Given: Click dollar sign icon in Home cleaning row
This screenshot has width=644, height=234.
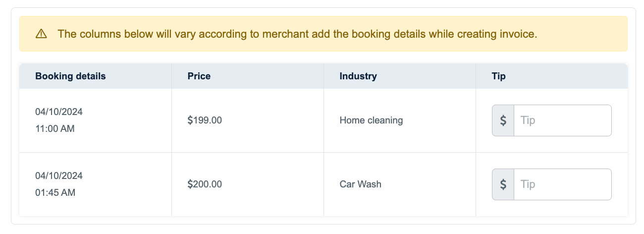Looking at the screenshot, I should (x=503, y=120).
